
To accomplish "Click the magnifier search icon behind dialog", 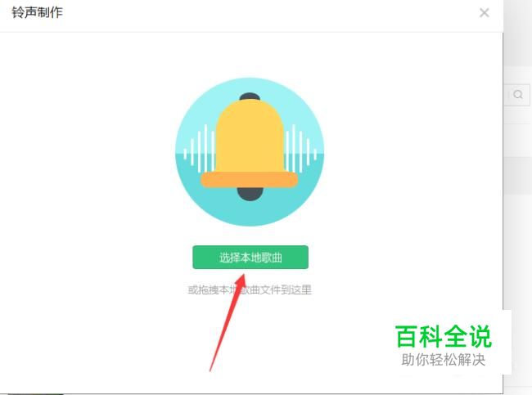I will [x=518, y=94].
